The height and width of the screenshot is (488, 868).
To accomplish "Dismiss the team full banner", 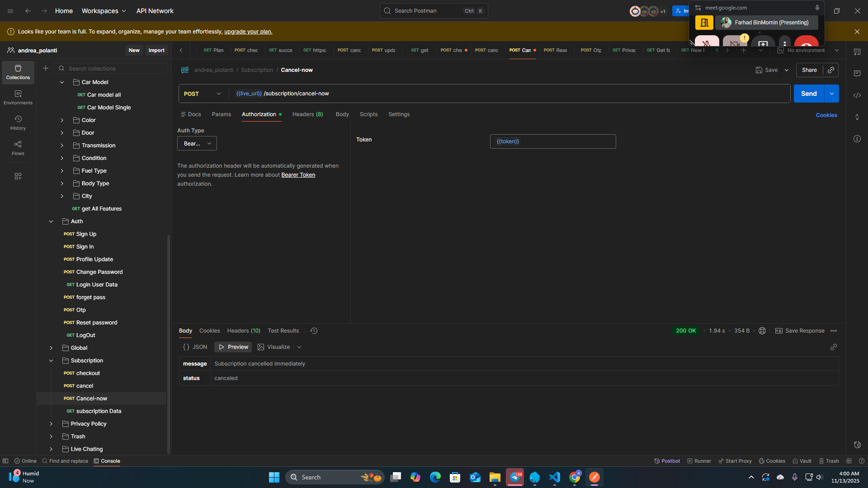I will [857, 32].
